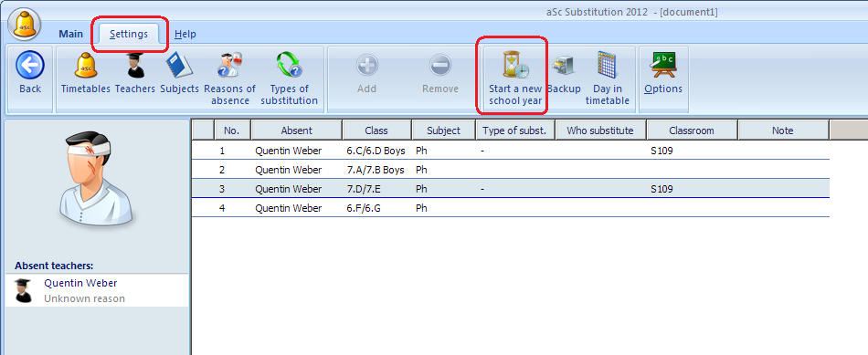Switch to the Main ribbon tab
The height and width of the screenshot is (355, 868).
click(71, 35)
